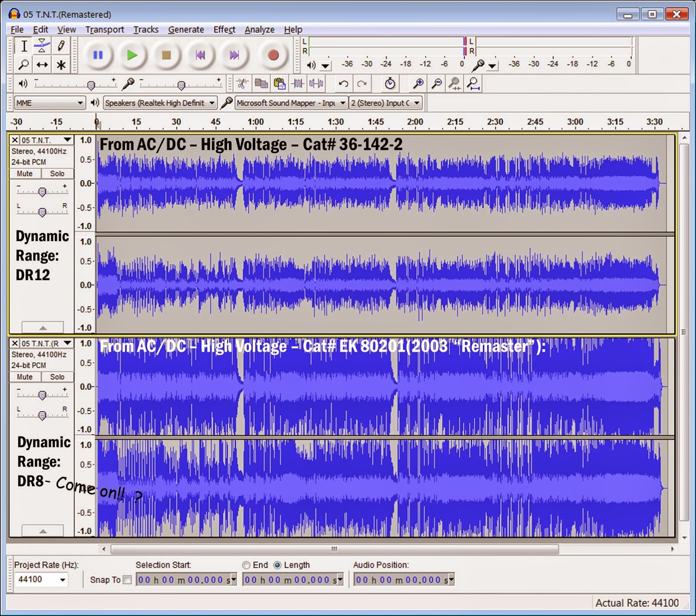Close the remastered 05 T.N.T.(R track
Image resolution: width=696 pixels, height=616 pixels.
click(15, 343)
